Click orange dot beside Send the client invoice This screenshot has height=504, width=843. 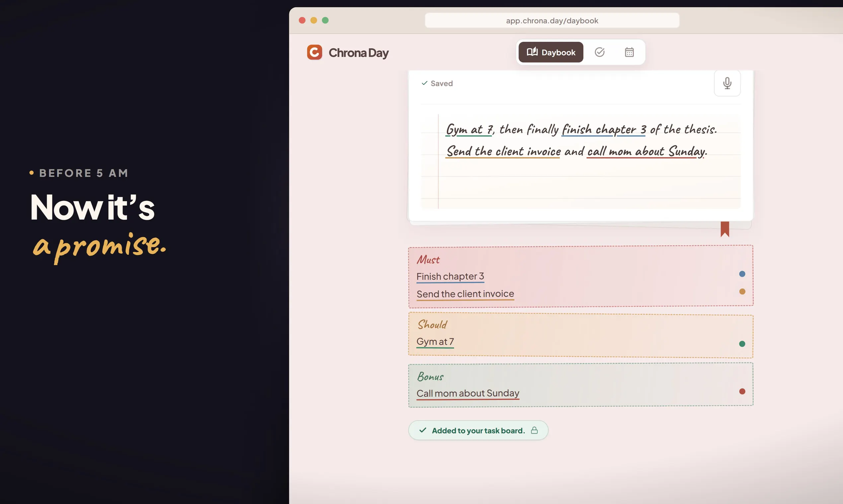click(x=742, y=291)
